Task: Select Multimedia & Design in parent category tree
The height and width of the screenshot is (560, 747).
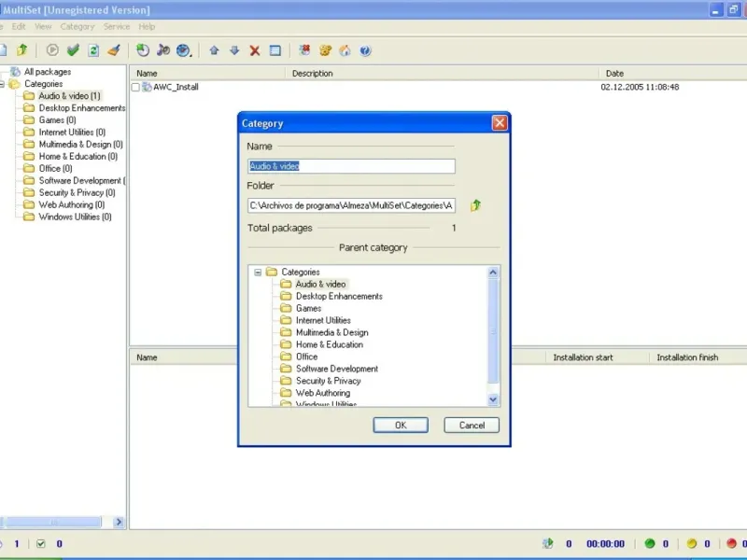Action: pyautogui.click(x=332, y=332)
